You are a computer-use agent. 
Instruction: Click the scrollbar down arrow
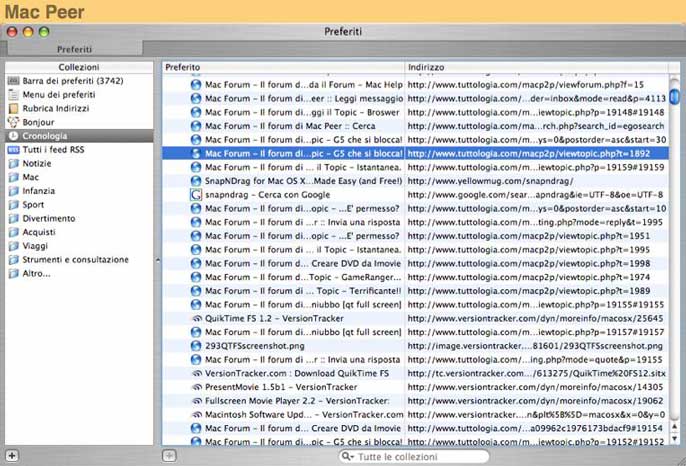(x=675, y=438)
